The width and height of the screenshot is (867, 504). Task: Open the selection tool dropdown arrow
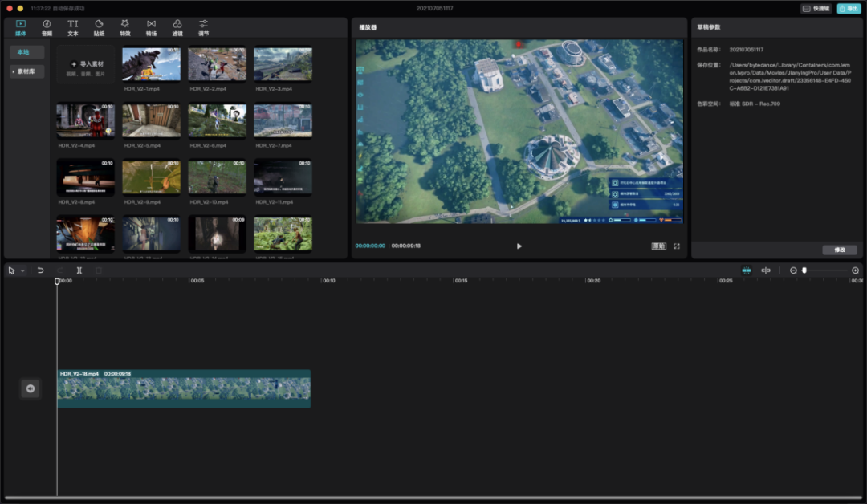pos(22,270)
